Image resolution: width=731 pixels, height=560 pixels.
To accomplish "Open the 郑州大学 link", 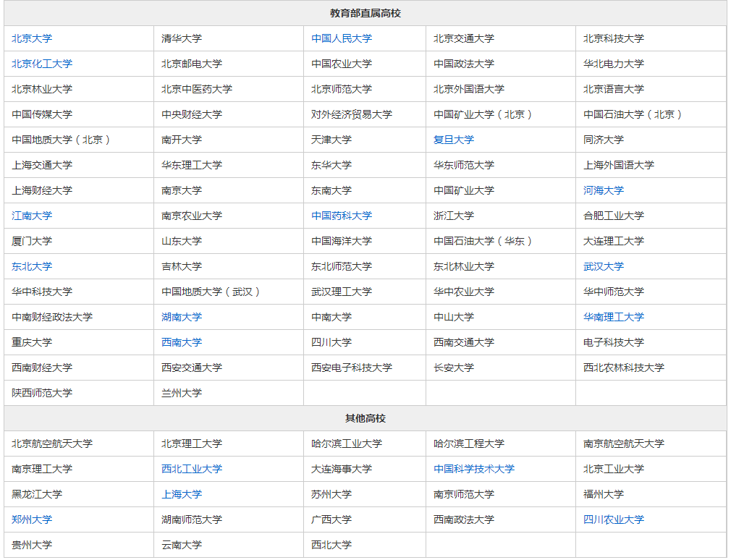I will click(32, 519).
